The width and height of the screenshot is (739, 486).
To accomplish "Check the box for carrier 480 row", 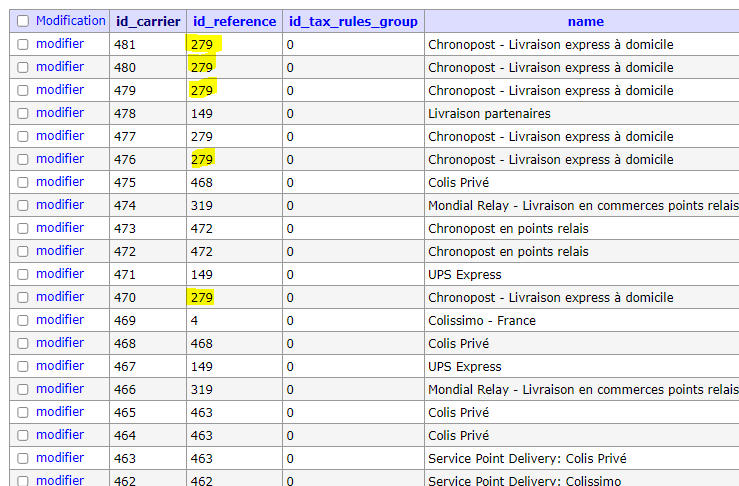I will [x=23, y=67].
